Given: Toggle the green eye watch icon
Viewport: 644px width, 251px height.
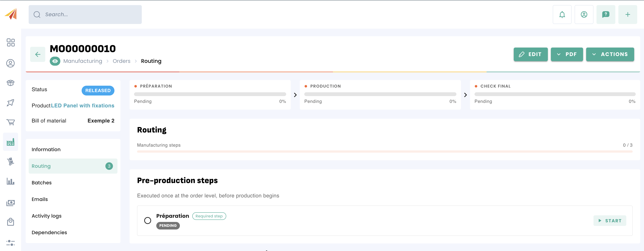Looking at the screenshot, I should pyautogui.click(x=55, y=61).
